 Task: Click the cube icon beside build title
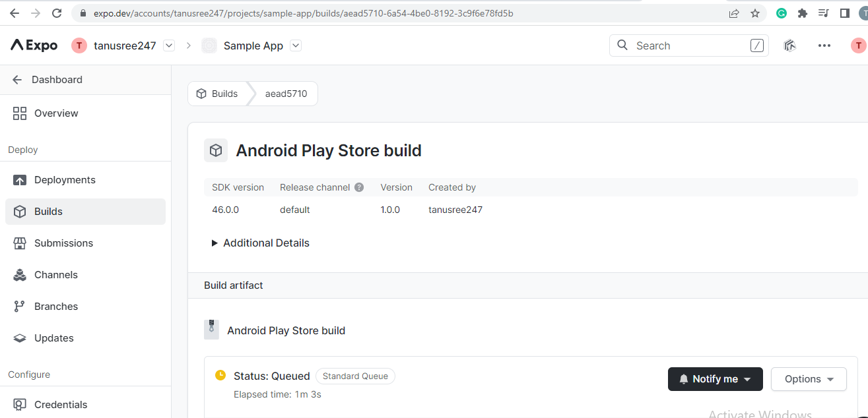tap(216, 150)
